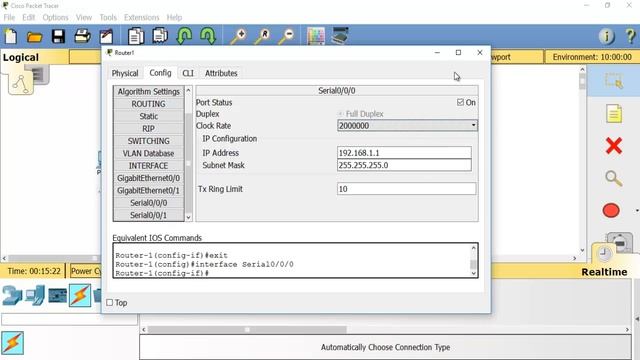
Task: Select the marquee Select tool icon
Action: [614, 81]
